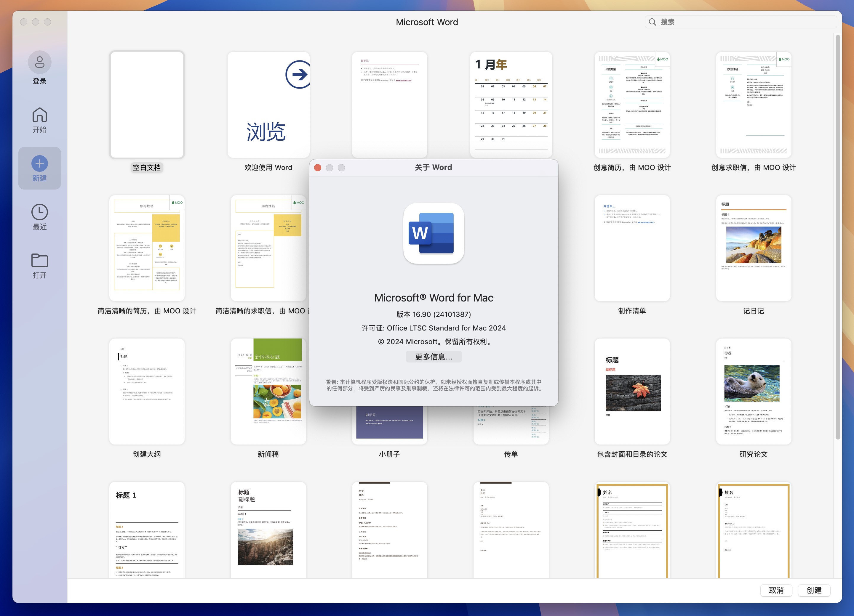Click the 登录 account icon in sidebar
The image size is (854, 616).
coord(39,62)
